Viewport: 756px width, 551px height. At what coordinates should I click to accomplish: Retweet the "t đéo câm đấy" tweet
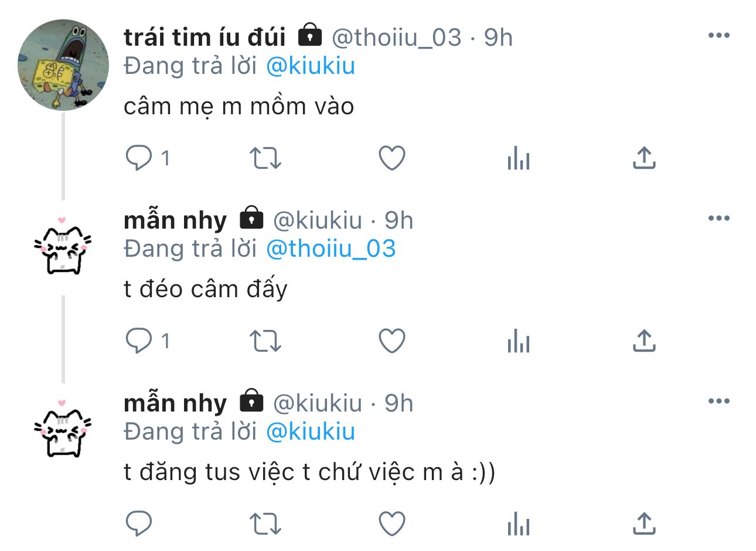tap(265, 341)
